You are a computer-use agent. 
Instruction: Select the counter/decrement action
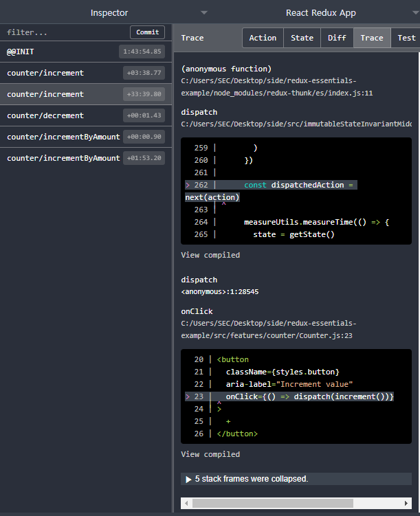[x=86, y=115]
